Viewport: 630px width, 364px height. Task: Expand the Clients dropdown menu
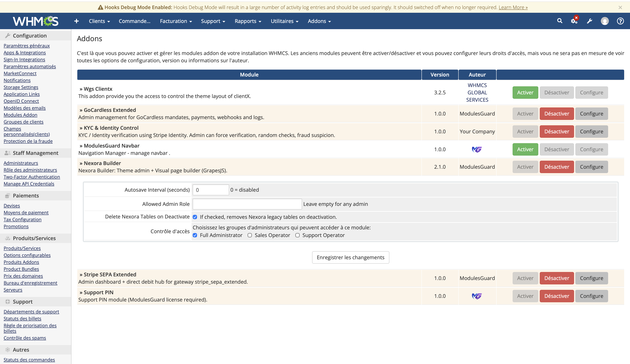[99, 21]
